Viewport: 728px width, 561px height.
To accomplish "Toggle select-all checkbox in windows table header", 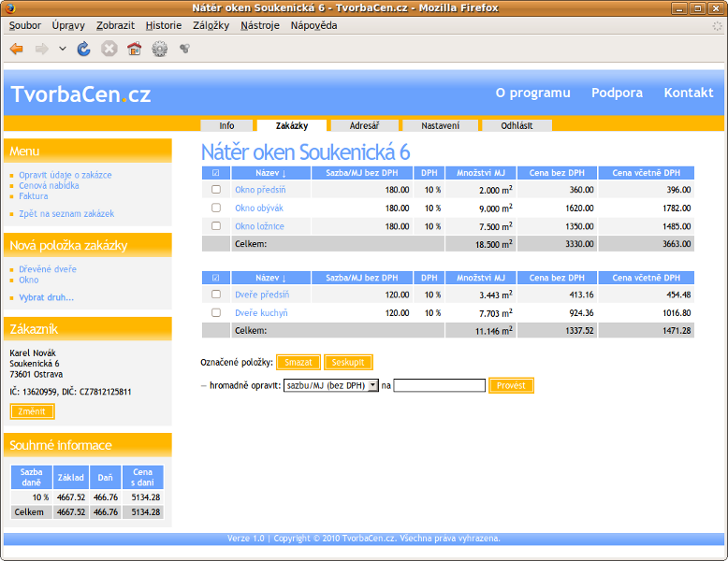I will pos(215,173).
